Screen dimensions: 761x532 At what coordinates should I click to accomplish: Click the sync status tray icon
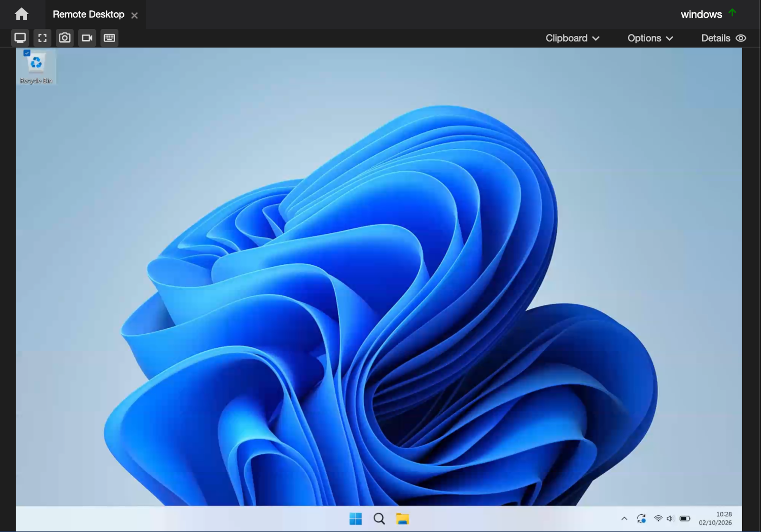point(641,519)
